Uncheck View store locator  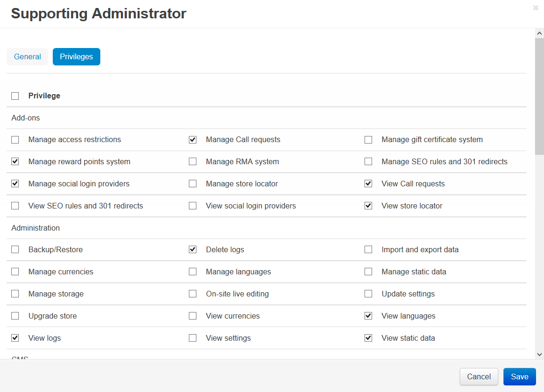pyautogui.click(x=368, y=206)
